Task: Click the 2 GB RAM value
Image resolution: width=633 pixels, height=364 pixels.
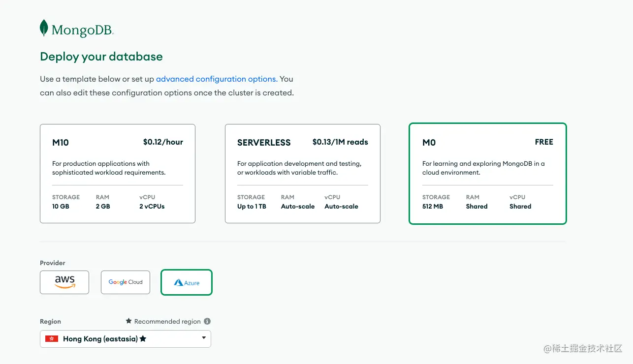Action: pos(103,207)
